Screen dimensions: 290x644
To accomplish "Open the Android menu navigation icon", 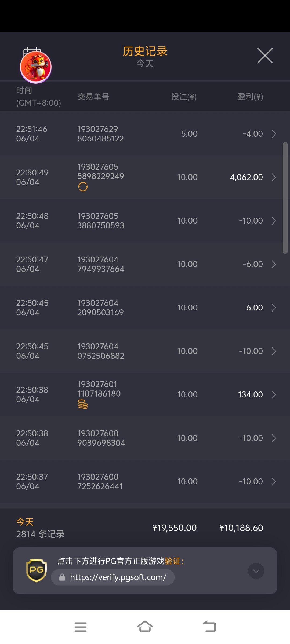I will pyautogui.click(x=81, y=627).
